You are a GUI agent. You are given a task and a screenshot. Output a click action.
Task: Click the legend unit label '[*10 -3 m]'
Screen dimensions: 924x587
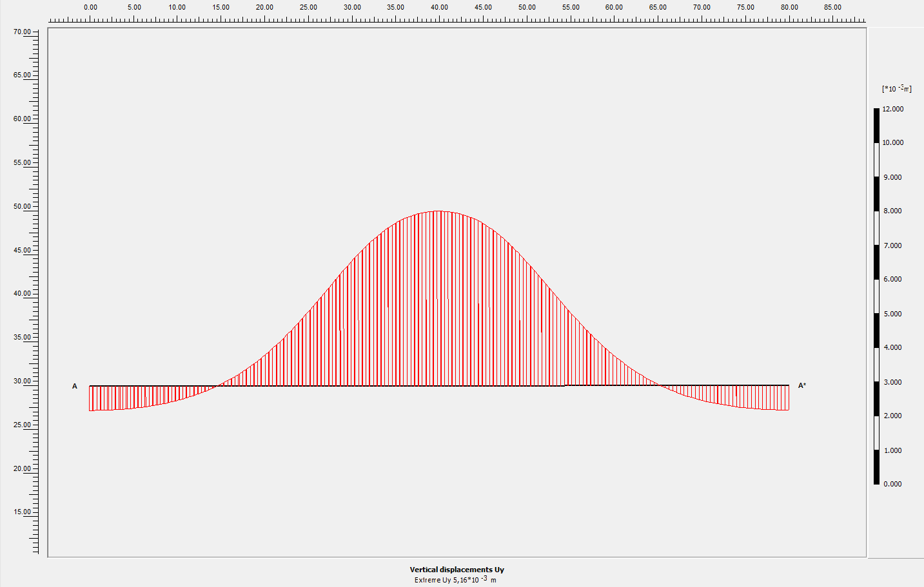897,88
